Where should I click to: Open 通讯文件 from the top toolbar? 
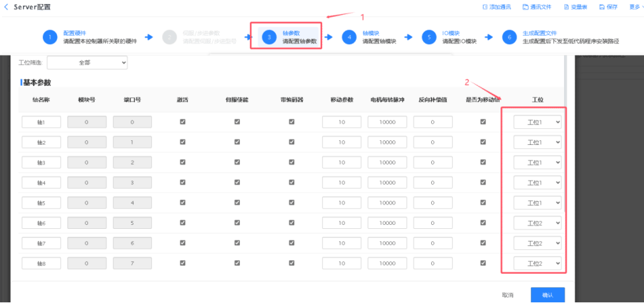(x=526, y=7)
